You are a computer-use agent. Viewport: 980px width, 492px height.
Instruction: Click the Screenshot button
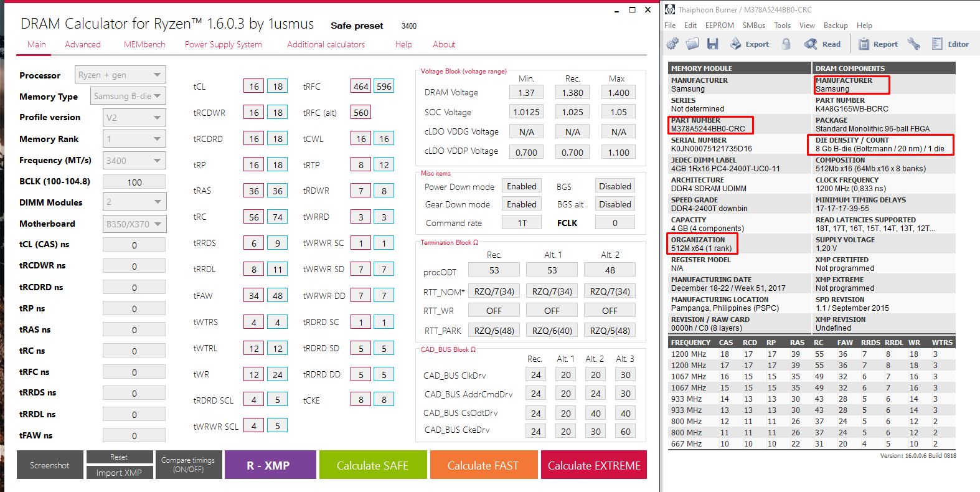pyautogui.click(x=50, y=465)
